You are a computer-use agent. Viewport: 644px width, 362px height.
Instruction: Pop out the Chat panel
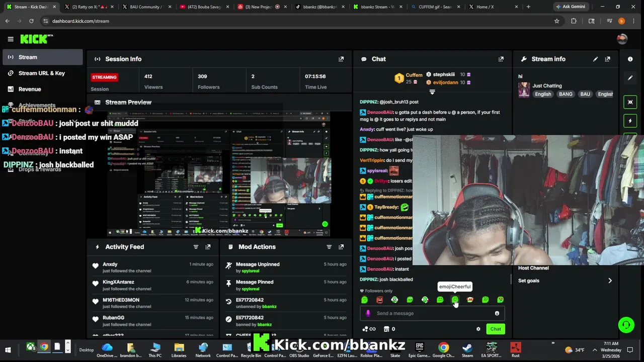pos(501,59)
